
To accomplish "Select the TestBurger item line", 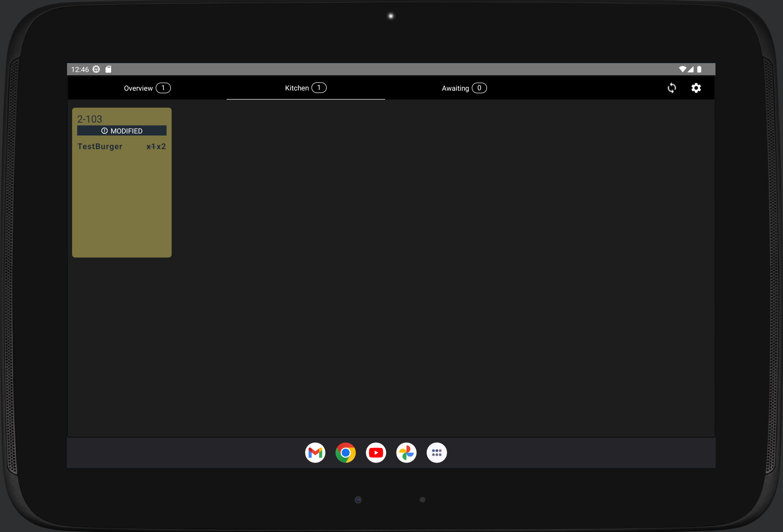I will pos(100,147).
